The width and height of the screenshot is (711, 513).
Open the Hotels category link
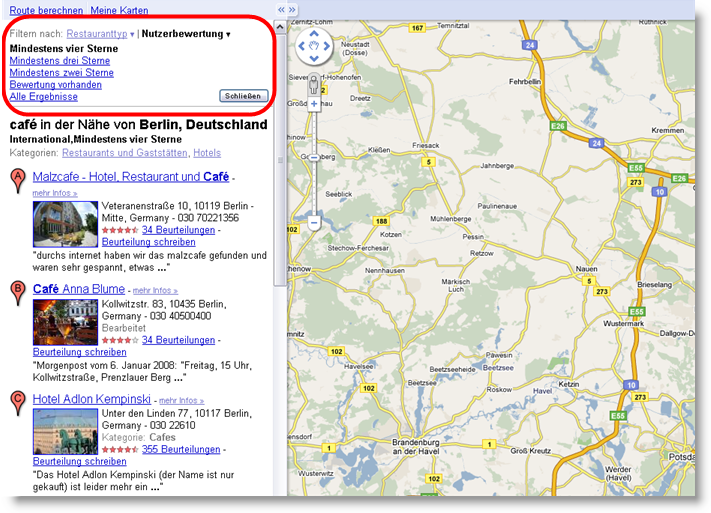(x=207, y=153)
